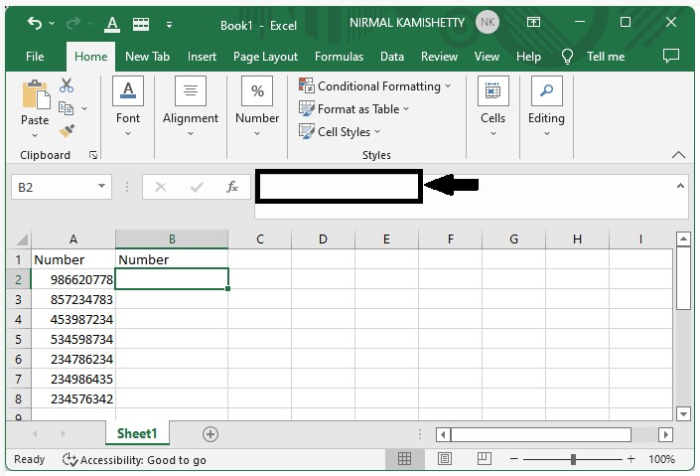Switch to Normal view icon

(404, 459)
